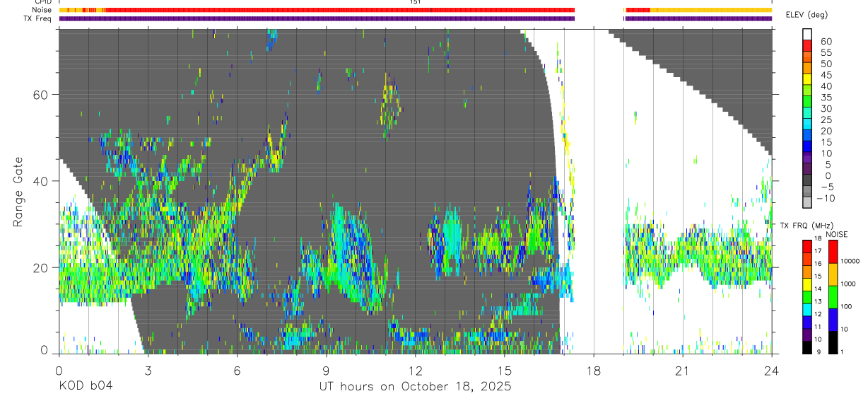
Task: Click the TX FRQ scale label 11
Action: pyautogui.click(x=819, y=327)
